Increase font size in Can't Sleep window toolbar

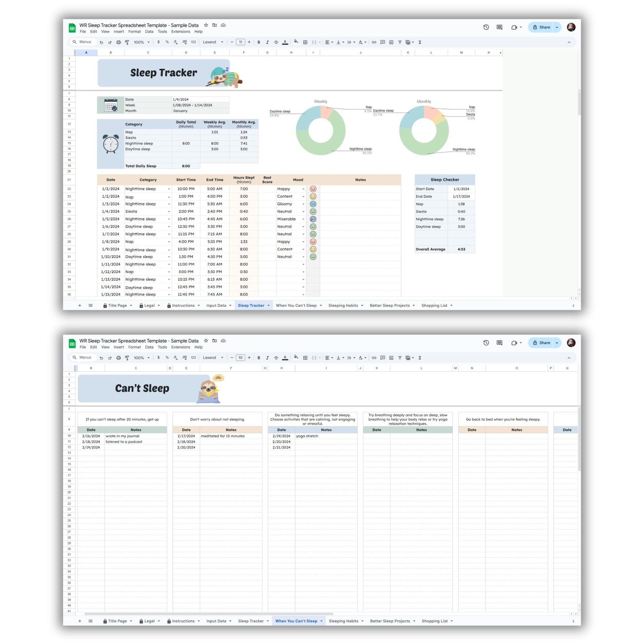[249, 358]
